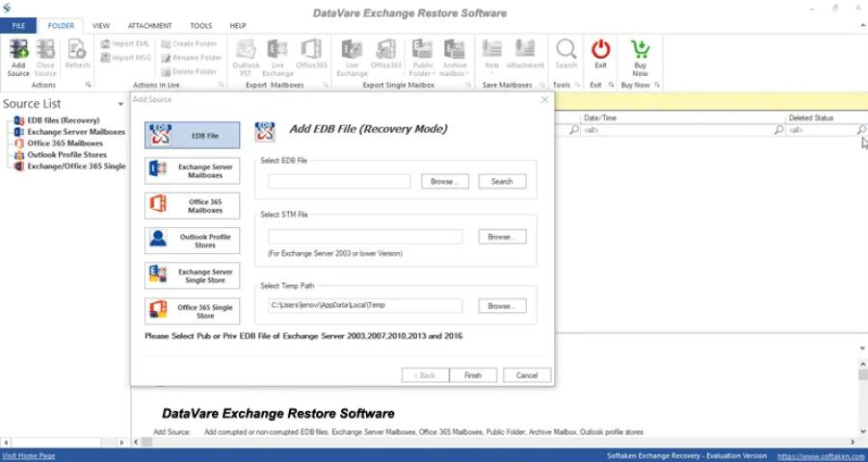
Task: Switch to the ATTACHMENT ribbon tab
Action: [148, 26]
